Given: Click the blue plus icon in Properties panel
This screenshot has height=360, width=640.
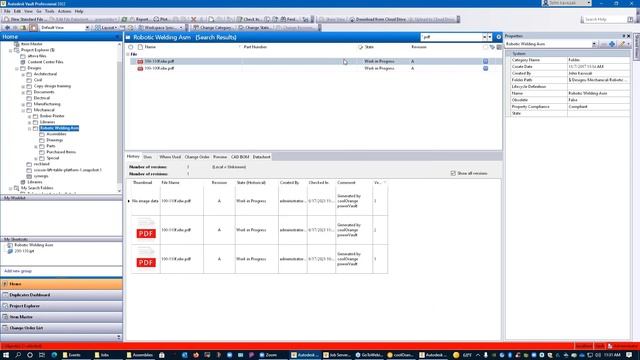Looking at the screenshot, I should (x=612, y=44).
